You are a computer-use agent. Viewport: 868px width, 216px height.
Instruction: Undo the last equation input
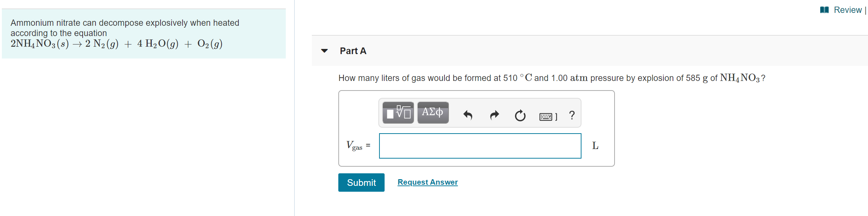coord(468,115)
